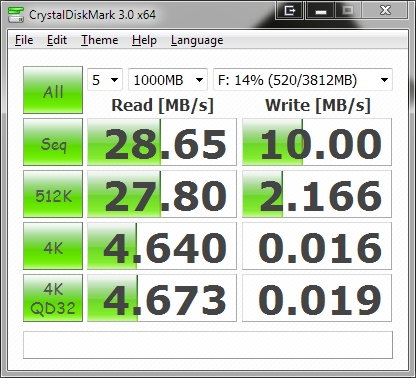Viewport: 416px width, 378px height.
Task: Minimize the CrystalDiskMark window
Action: point(320,11)
